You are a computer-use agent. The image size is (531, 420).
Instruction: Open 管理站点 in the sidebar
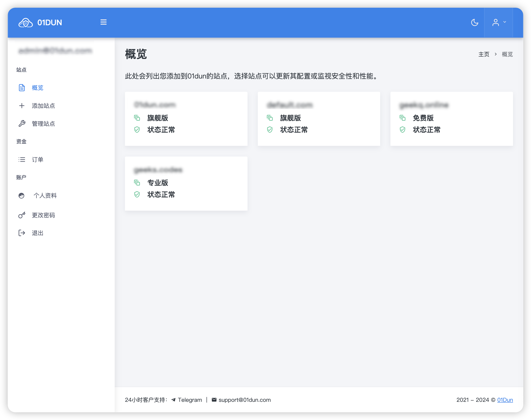pos(43,124)
